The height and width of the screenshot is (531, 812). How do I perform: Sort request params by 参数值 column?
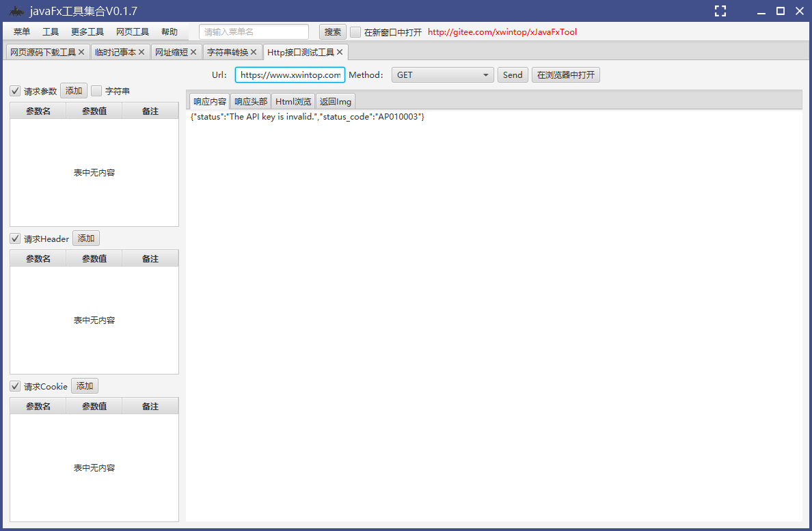click(94, 111)
